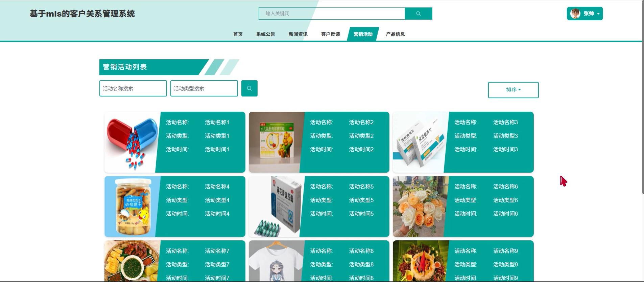Click the text 活动时间1

217,149
